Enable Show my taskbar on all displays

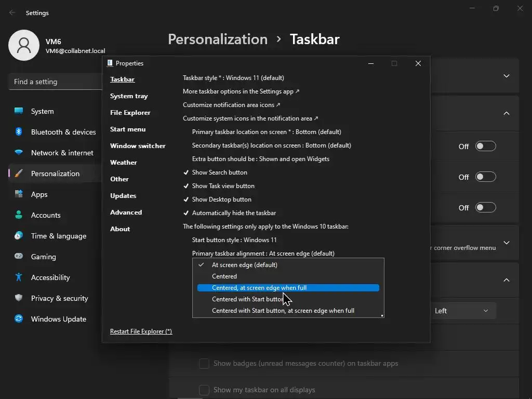pos(204,390)
